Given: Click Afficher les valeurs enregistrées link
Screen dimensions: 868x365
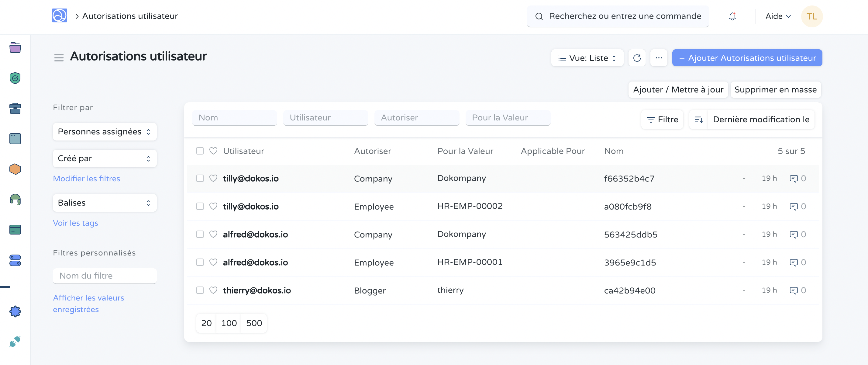Looking at the screenshot, I should (x=88, y=304).
